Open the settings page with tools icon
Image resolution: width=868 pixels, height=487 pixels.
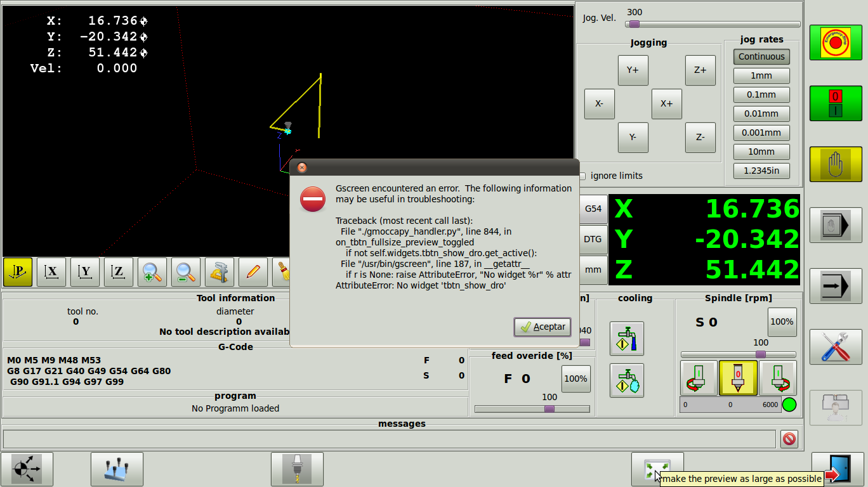coord(835,347)
